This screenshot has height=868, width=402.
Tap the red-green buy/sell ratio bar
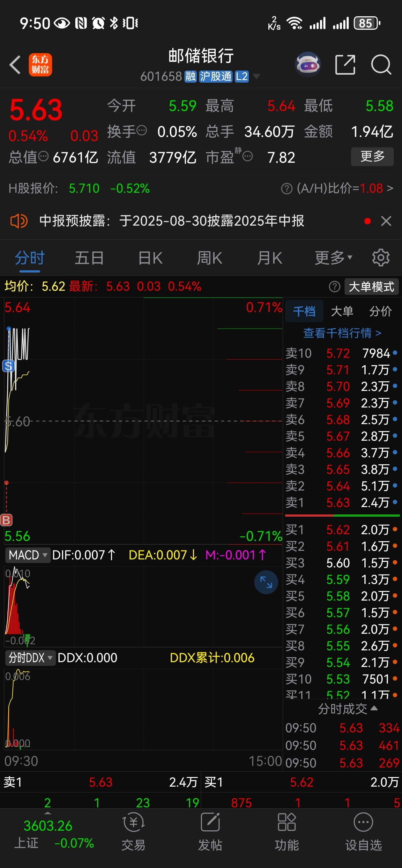342,516
